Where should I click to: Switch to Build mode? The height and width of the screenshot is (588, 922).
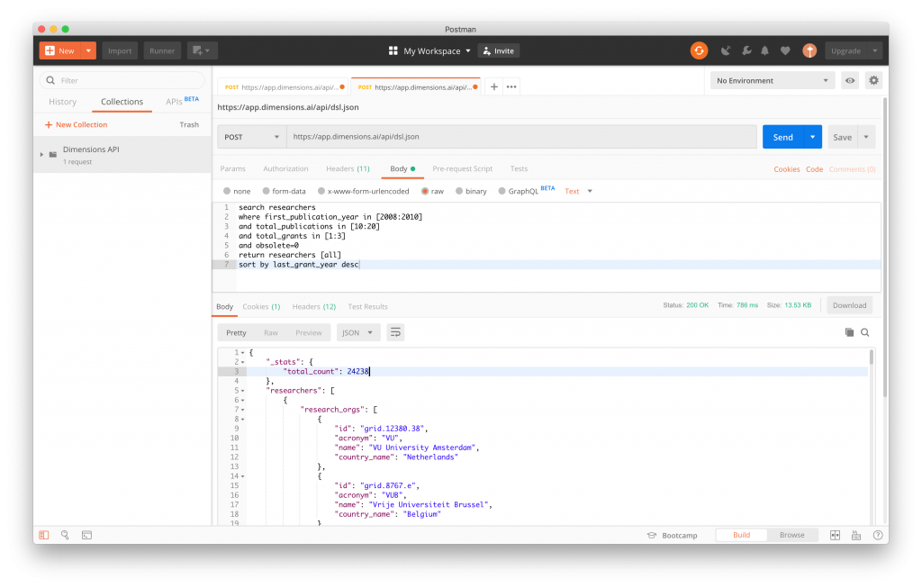click(x=742, y=535)
